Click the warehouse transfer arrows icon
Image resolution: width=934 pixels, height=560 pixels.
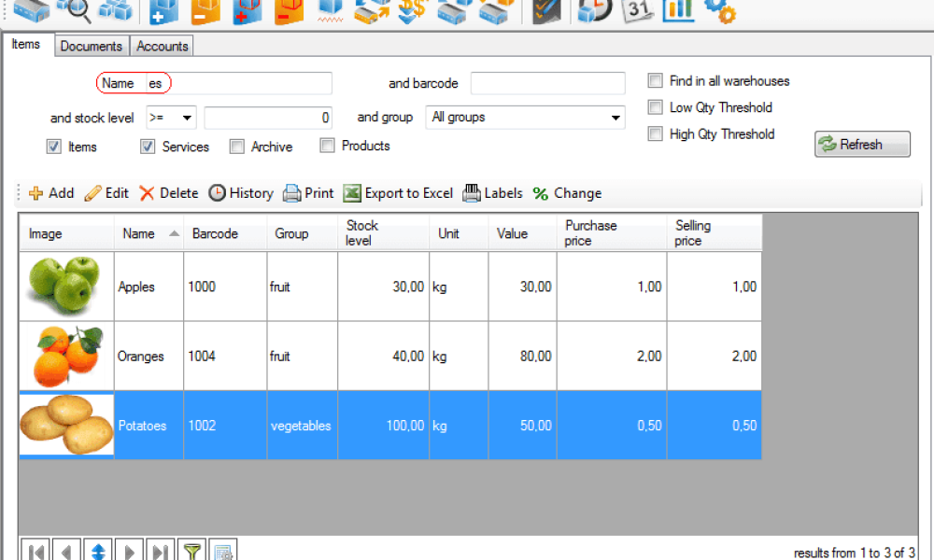pyautogui.click(x=372, y=12)
